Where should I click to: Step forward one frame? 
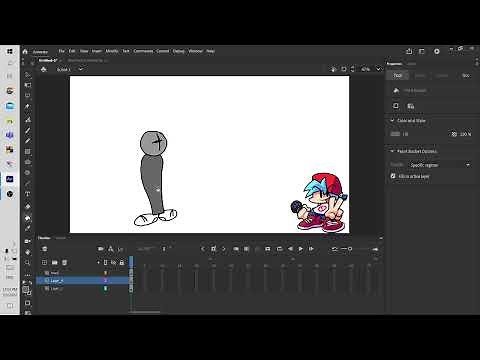311,249
